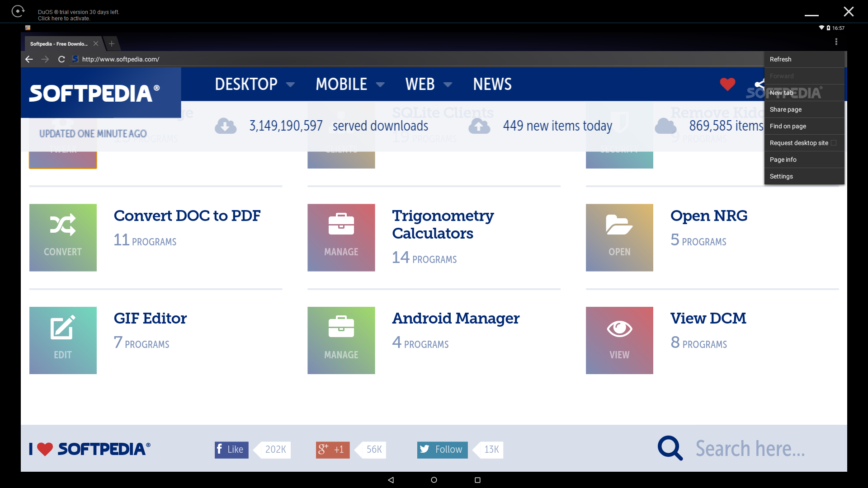The image size is (868, 488).
Task: Click the 56K plus-one counter
Action: tap(374, 450)
